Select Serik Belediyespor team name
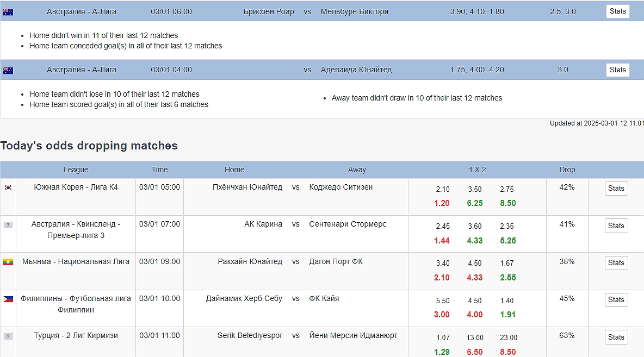Image resolution: width=644 pixels, height=357 pixels. (250, 335)
